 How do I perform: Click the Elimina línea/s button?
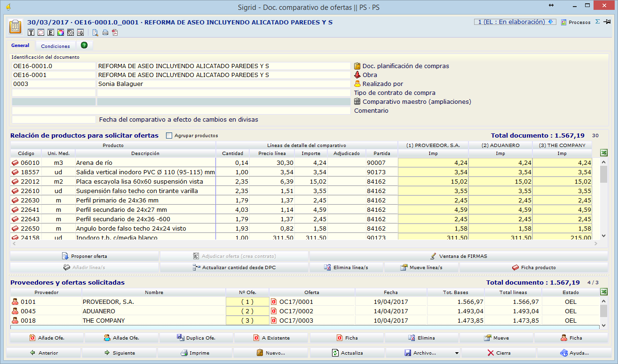pyautogui.click(x=346, y=267)
